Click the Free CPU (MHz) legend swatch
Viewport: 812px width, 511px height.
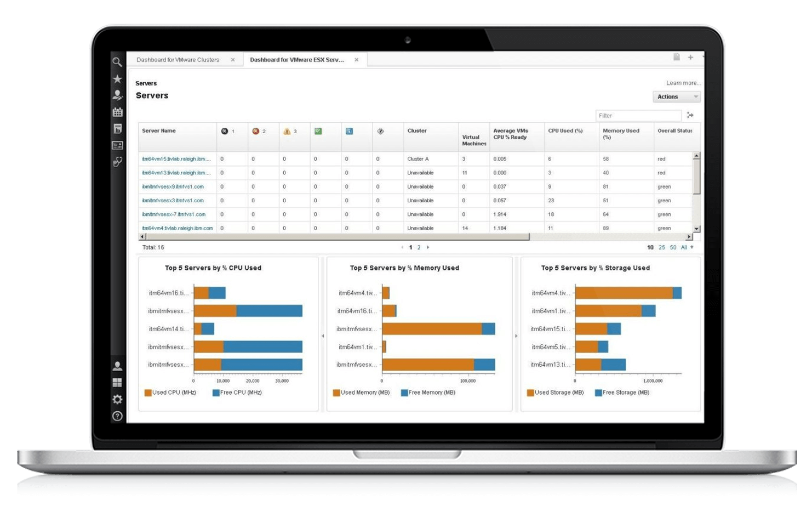point(216,393)
